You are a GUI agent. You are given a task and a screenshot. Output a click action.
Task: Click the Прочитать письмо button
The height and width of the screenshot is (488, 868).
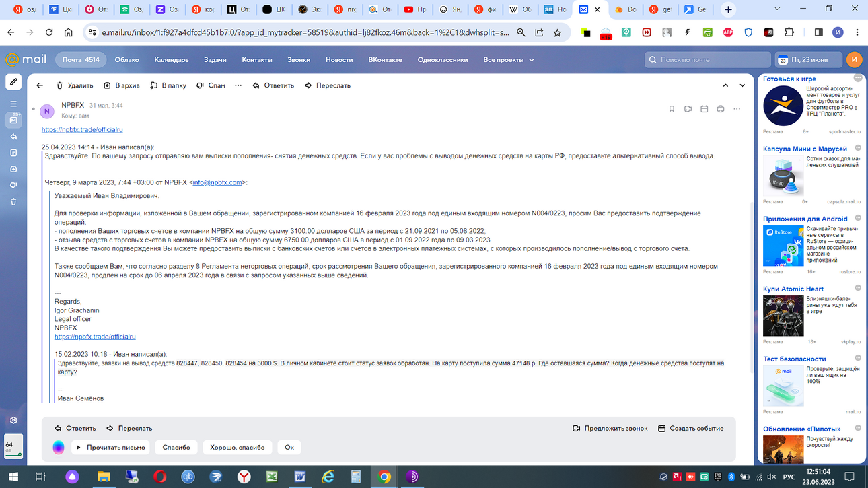pos(110,448)
